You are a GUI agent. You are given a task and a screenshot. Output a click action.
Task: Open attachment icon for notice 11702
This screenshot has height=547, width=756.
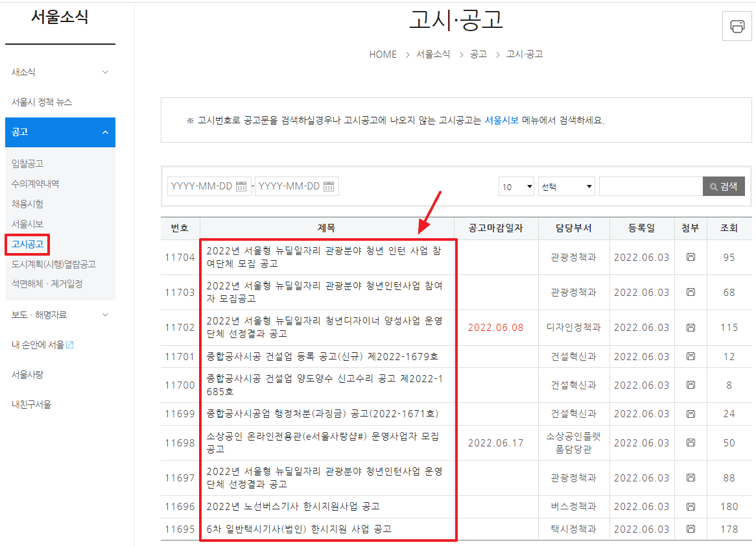[691, 328]
